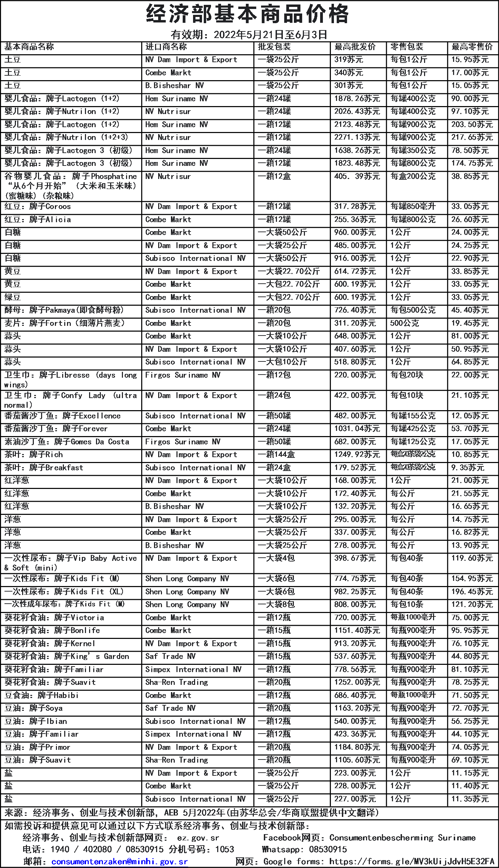Click the retail price 81.00苏元

coord(470,336)
